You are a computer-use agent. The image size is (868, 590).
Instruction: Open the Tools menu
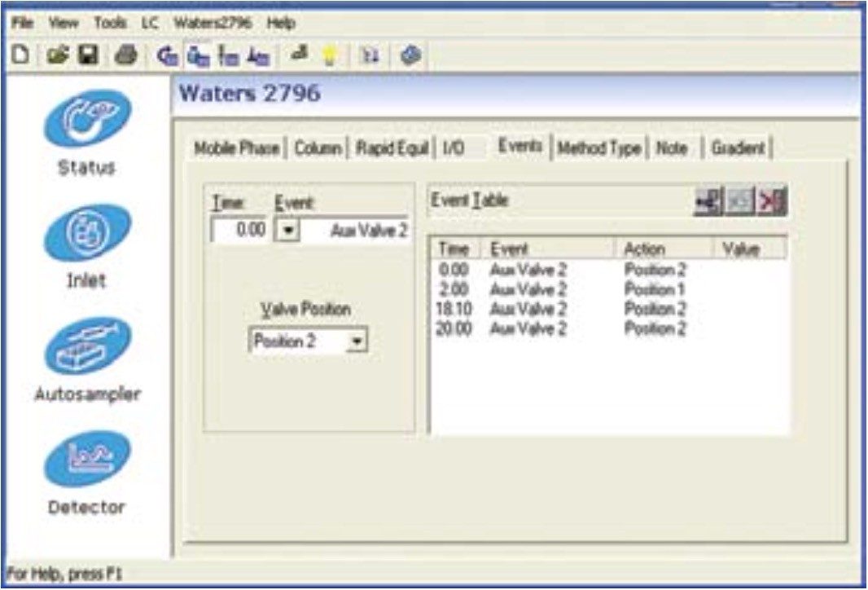[x=110, y=24]
